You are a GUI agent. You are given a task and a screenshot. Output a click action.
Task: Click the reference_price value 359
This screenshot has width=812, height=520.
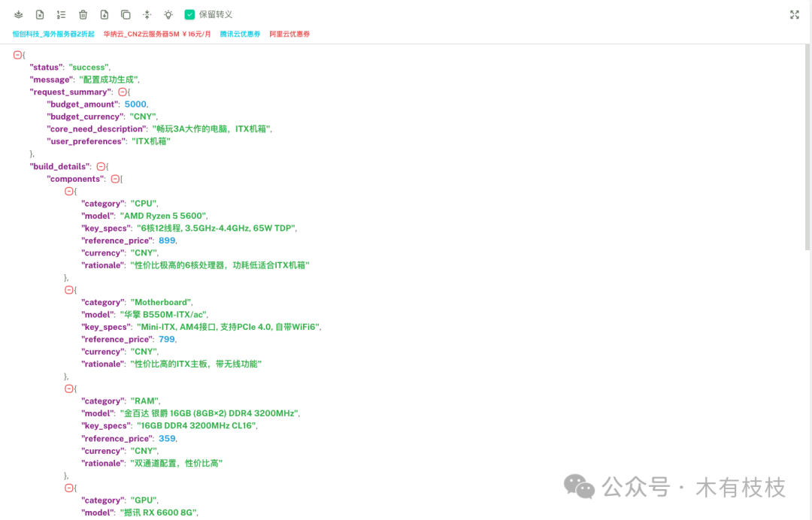[x=167, y=439]
